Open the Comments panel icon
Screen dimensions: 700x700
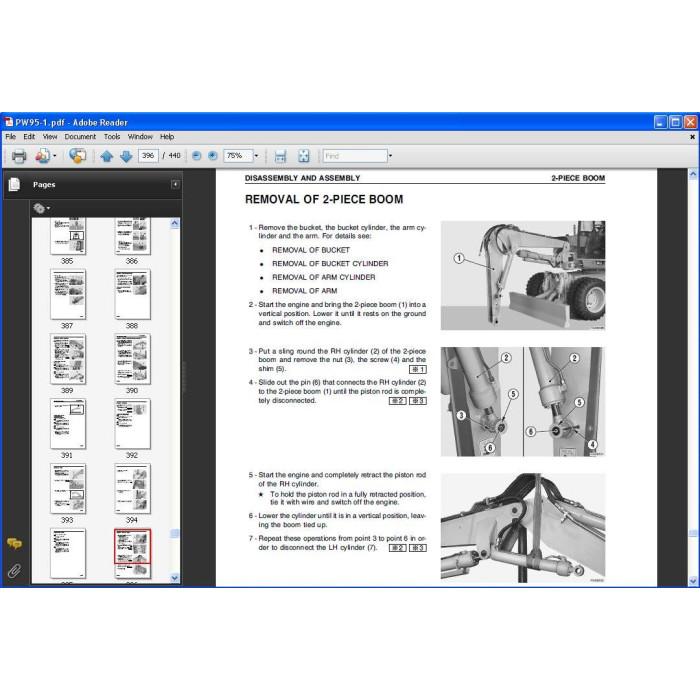[14, 543]
